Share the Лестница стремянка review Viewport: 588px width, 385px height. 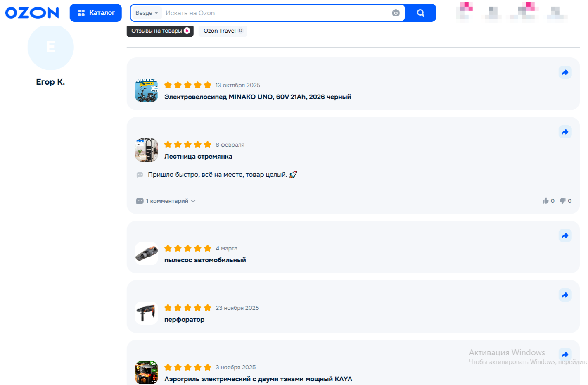coord(565,132)
